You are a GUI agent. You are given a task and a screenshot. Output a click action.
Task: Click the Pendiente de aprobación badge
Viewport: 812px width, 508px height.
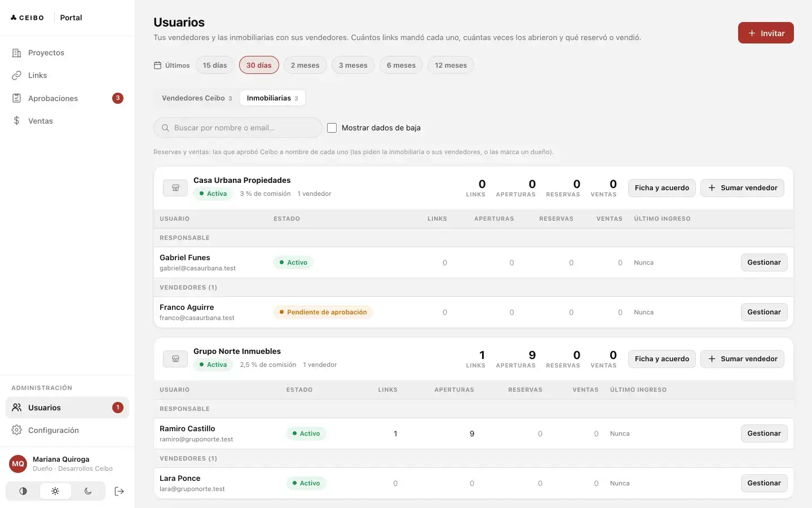323,312
